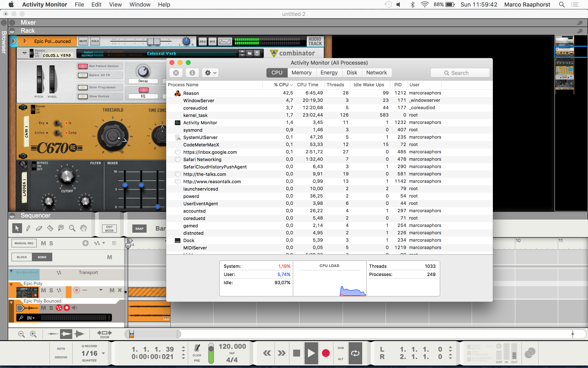Click the MANUAL REC button
588x368 pixels.
[x=24, y=243]
